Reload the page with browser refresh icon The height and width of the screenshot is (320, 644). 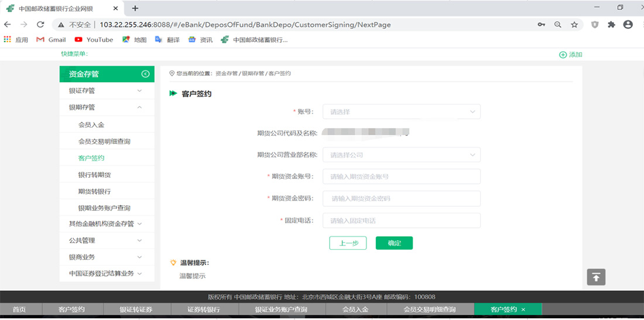click(x=40, y=25)
